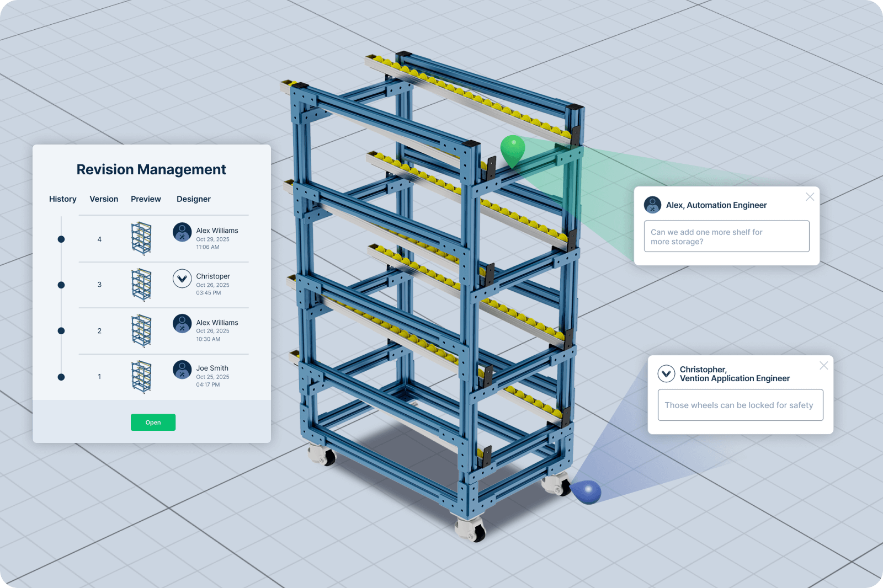Screen dimensions: 883x588
Task: Open the version 4 rack preview thumbnail
Action: tap(141, 238)
